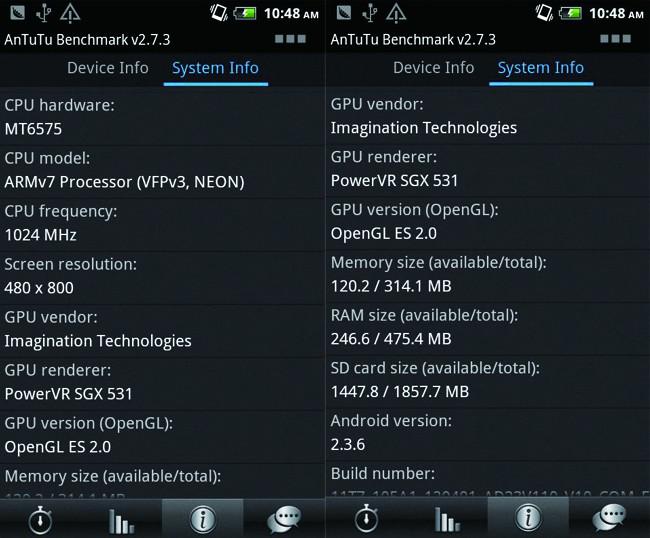Tap the 480 x 800 screen resolution value
The width and height of the screenshot is (650, 538).
[39, 288]
